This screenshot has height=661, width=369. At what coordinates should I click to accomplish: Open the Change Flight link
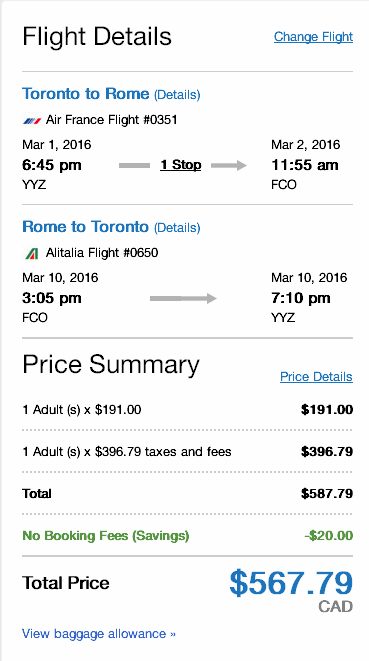pos(313,37)
